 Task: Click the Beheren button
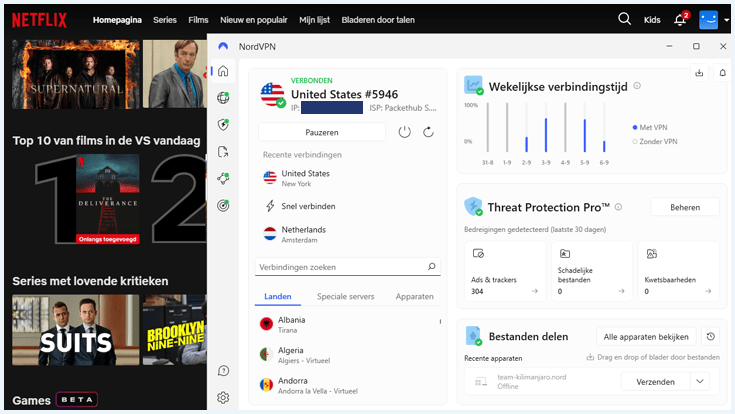tap(685, 207)
